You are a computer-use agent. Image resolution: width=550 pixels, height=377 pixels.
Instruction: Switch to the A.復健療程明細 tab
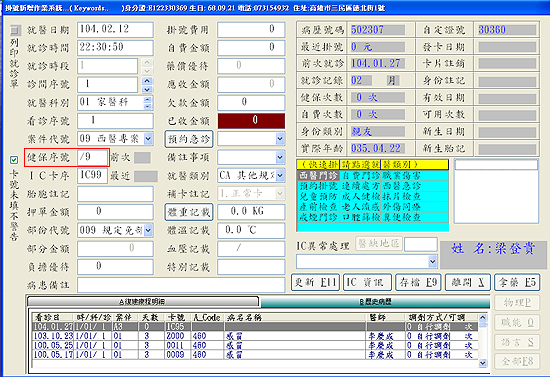click(x=143, y=302)
